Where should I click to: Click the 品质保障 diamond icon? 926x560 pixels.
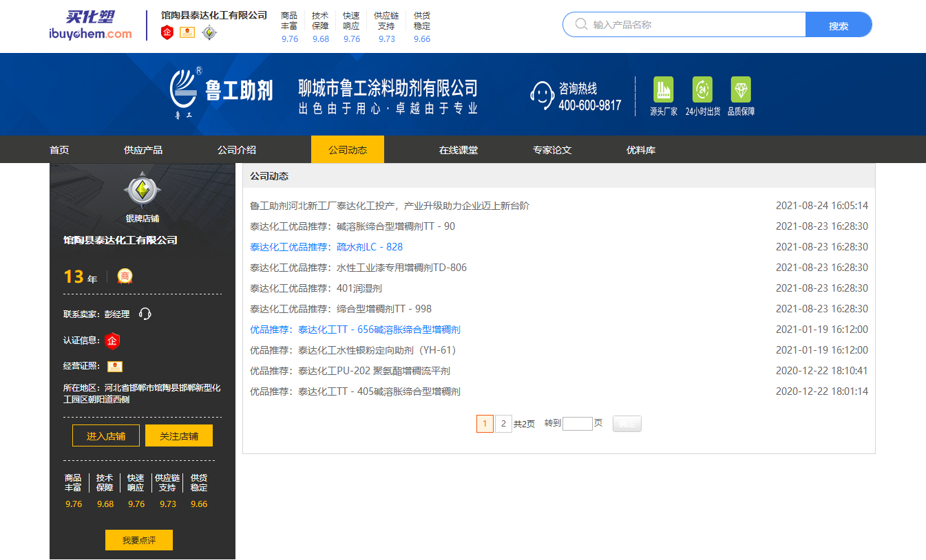pos(741,89)
